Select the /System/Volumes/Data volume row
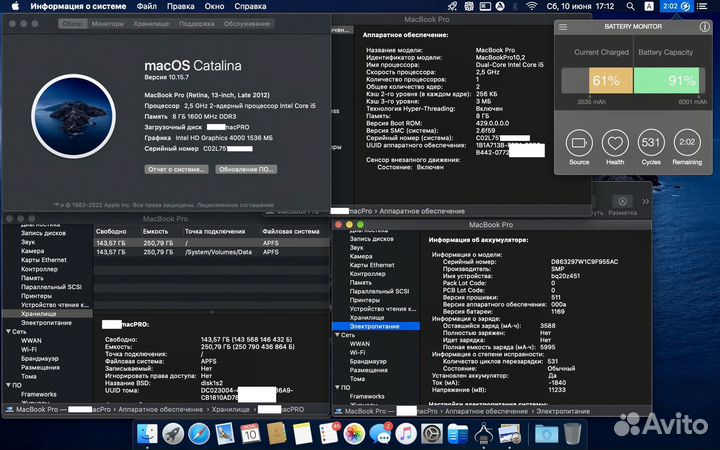 [x=212, y=252]
